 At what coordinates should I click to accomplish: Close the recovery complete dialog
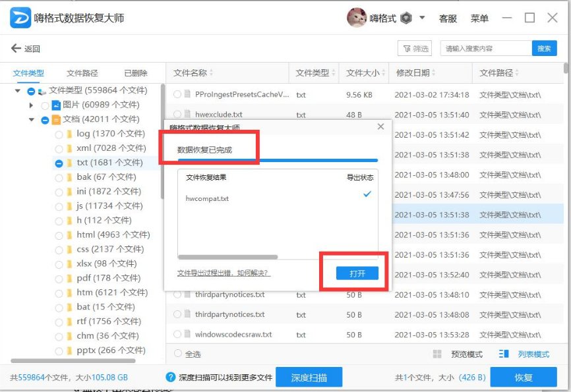381,126
